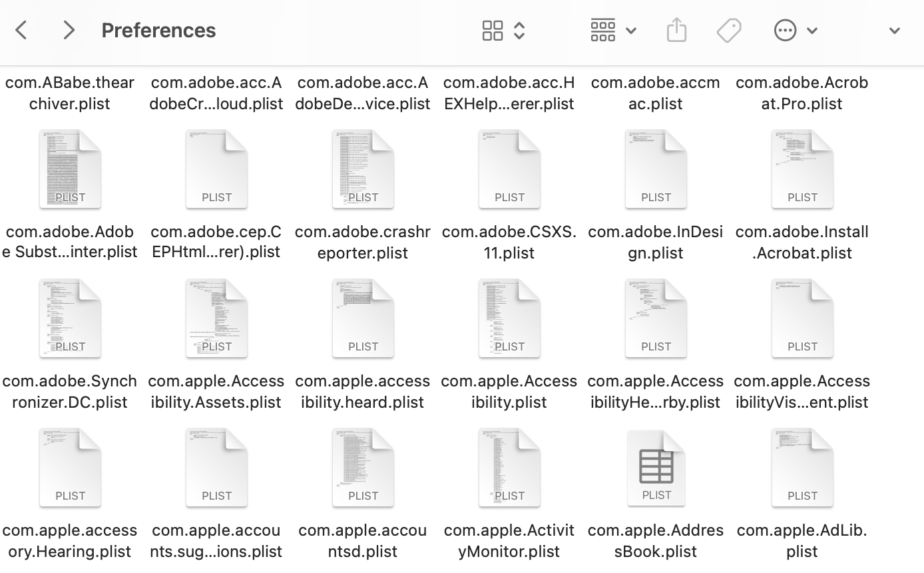924x573 pixels.
Task: Click the Tags icon
Action: [729, 30]
